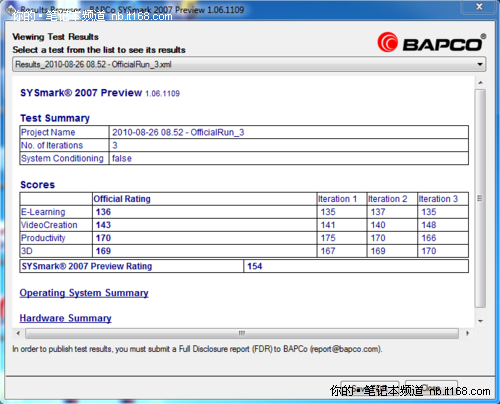This screenshot has height=404, width=500.
Task: Select 3D Iteration 1 score 167
Action: tap(328, 251)
